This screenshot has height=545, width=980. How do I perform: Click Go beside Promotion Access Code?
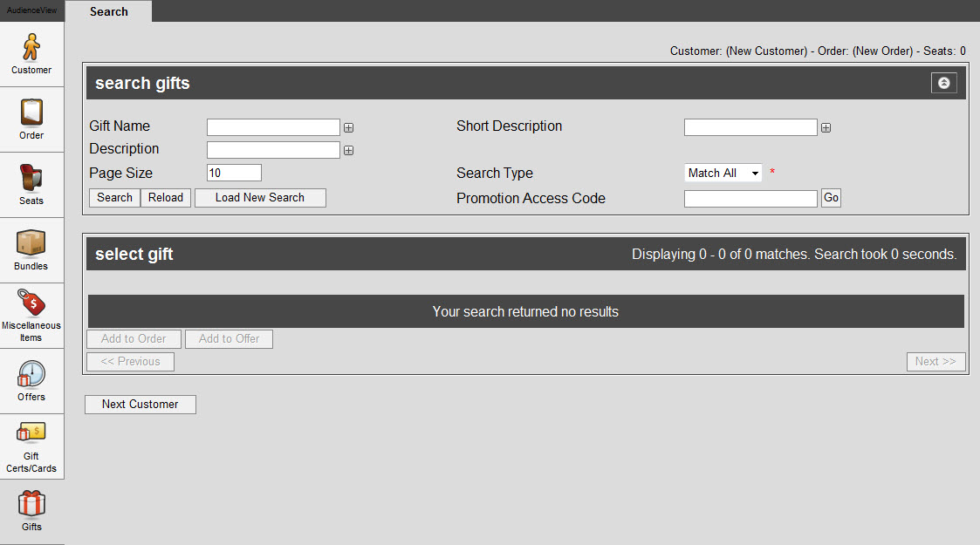[831, 198]
